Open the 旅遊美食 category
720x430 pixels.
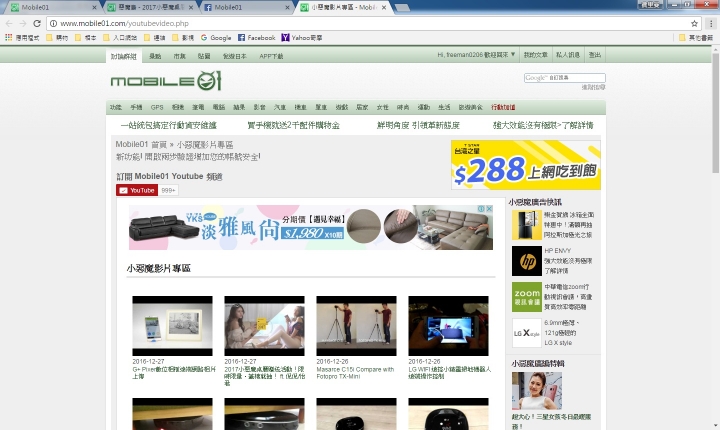[470, 107]
